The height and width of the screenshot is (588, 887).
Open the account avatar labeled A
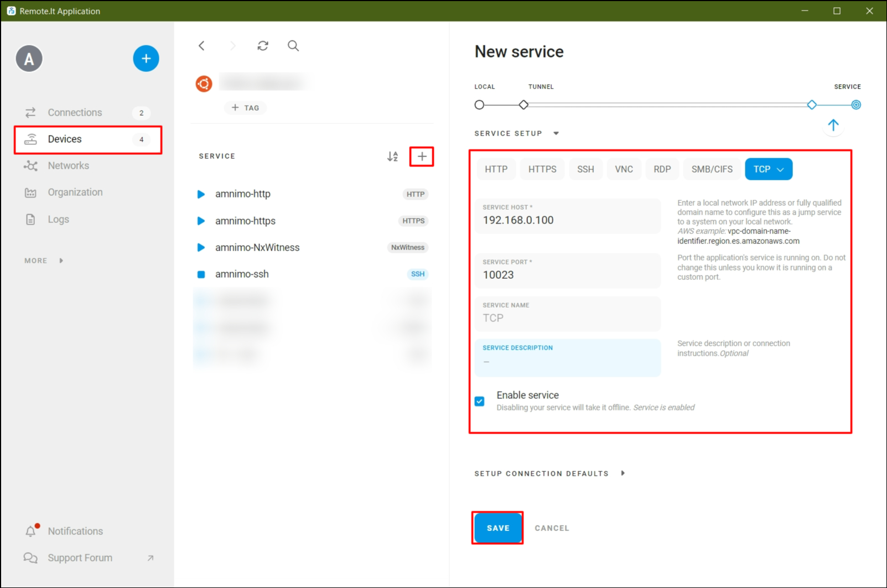click(29, 59)
